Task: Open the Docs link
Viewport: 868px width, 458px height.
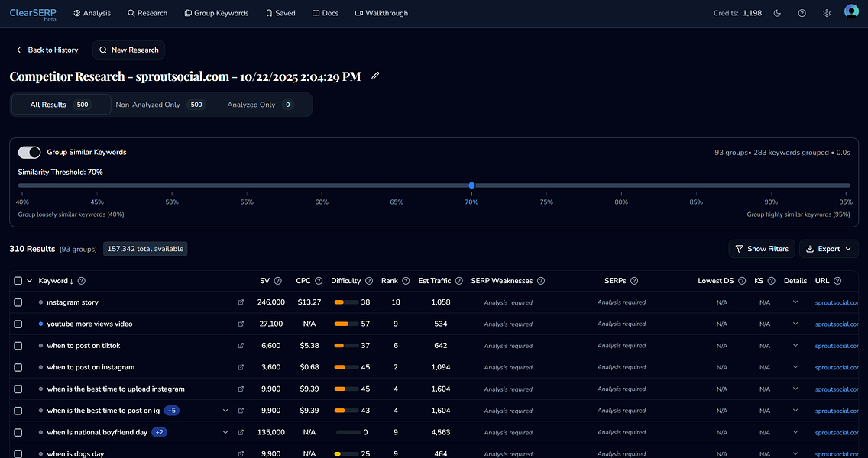Action: (x=325, y=13)
